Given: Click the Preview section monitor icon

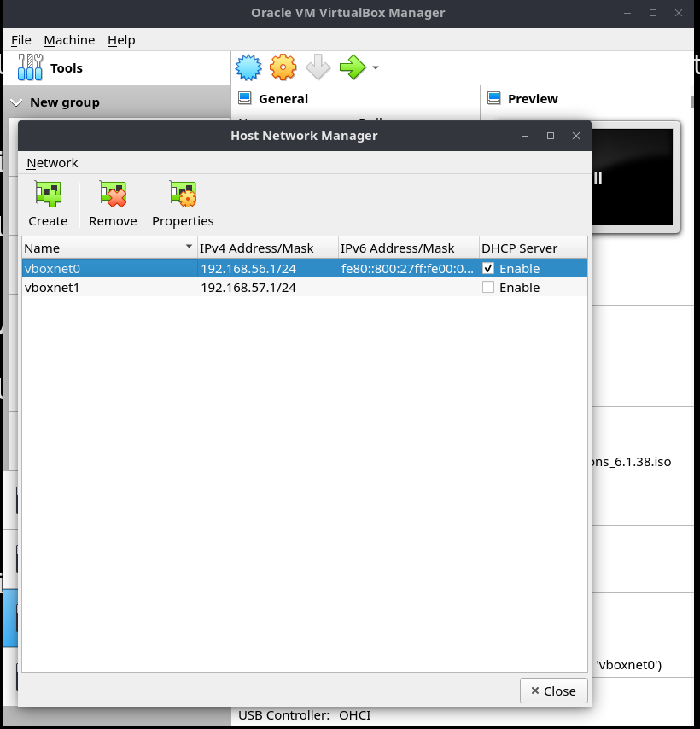Looking at the screenshot, I should click(x=493, y=98).
